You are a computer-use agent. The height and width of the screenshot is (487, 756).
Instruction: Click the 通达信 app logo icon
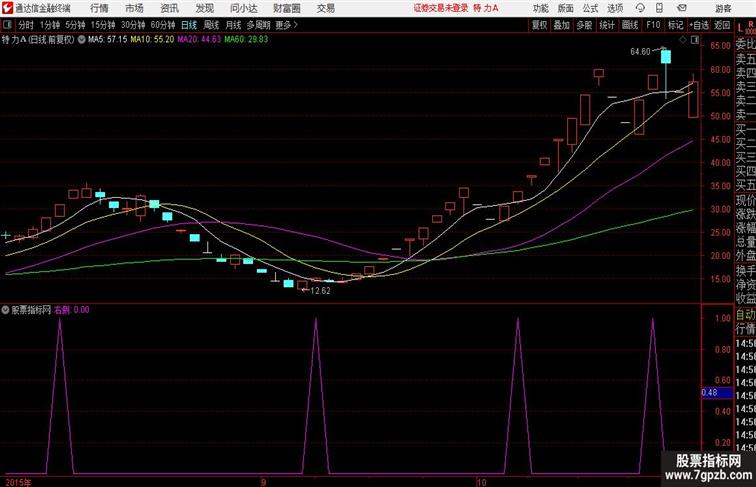click(7, 8)
